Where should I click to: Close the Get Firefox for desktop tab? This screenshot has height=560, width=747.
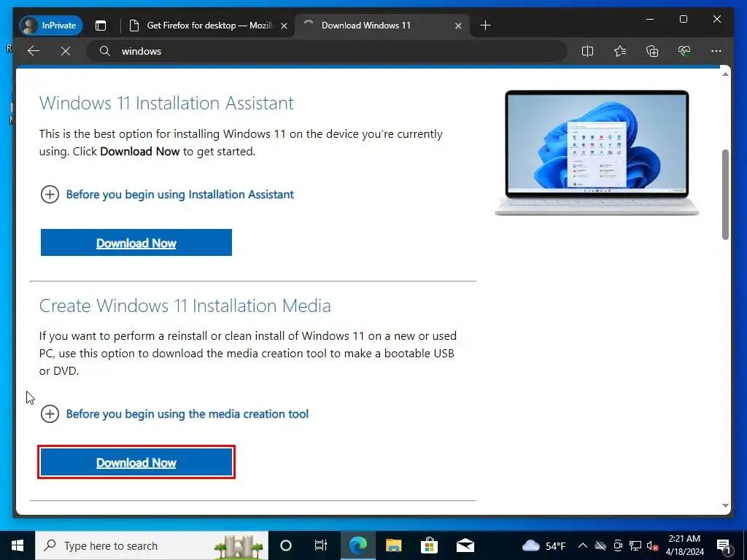pos(284,26)
